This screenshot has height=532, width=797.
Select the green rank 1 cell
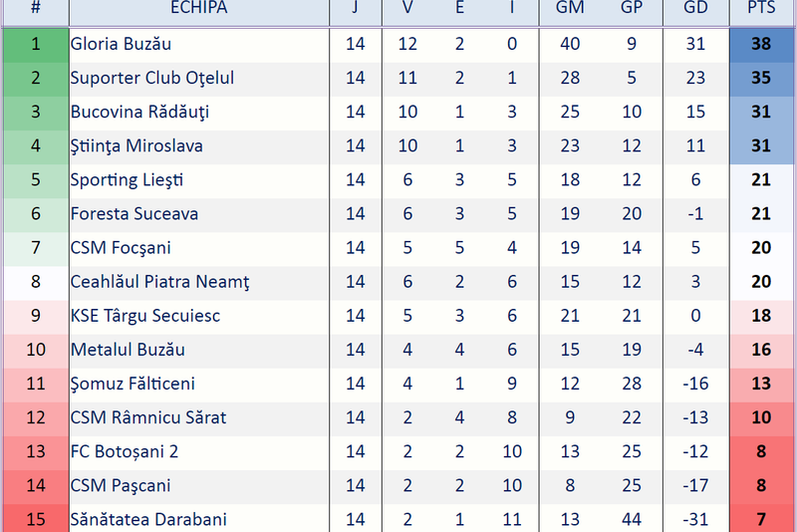(x=36, y=44)
